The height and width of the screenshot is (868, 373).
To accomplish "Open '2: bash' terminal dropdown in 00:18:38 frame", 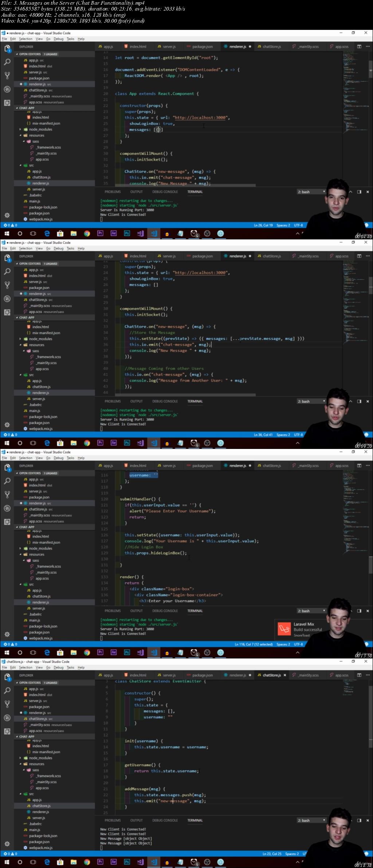I will [x=311, y=820].
